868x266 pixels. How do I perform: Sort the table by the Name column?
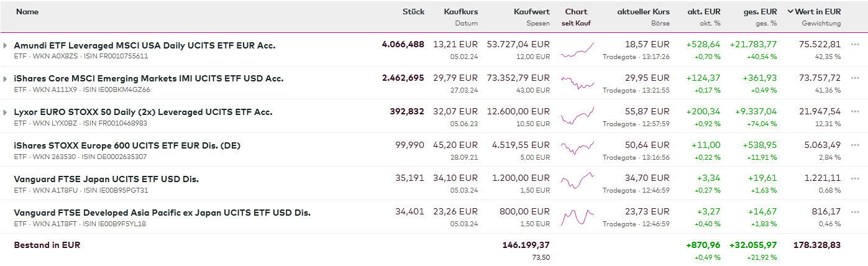(x=27, y=12)
